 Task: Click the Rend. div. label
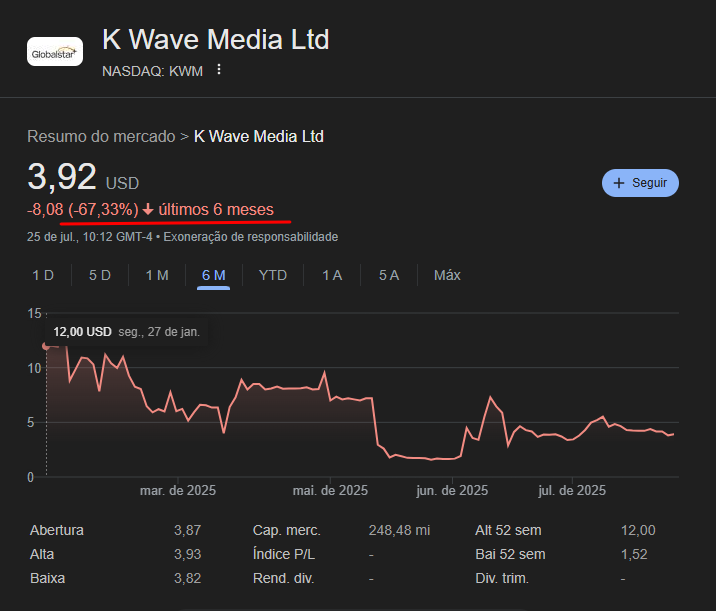click(284, 579)
